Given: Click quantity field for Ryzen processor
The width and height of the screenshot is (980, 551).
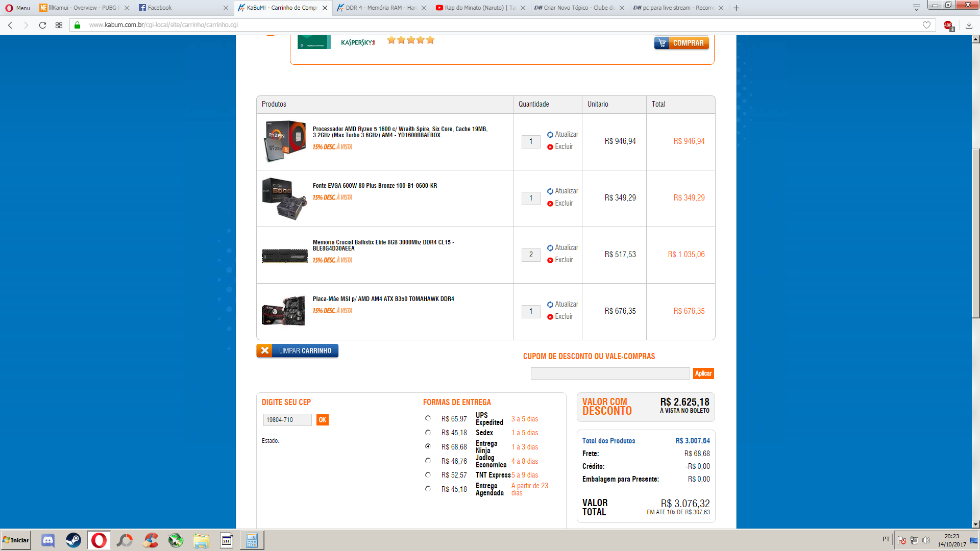Looking at the screenshot, I should 531,142.
